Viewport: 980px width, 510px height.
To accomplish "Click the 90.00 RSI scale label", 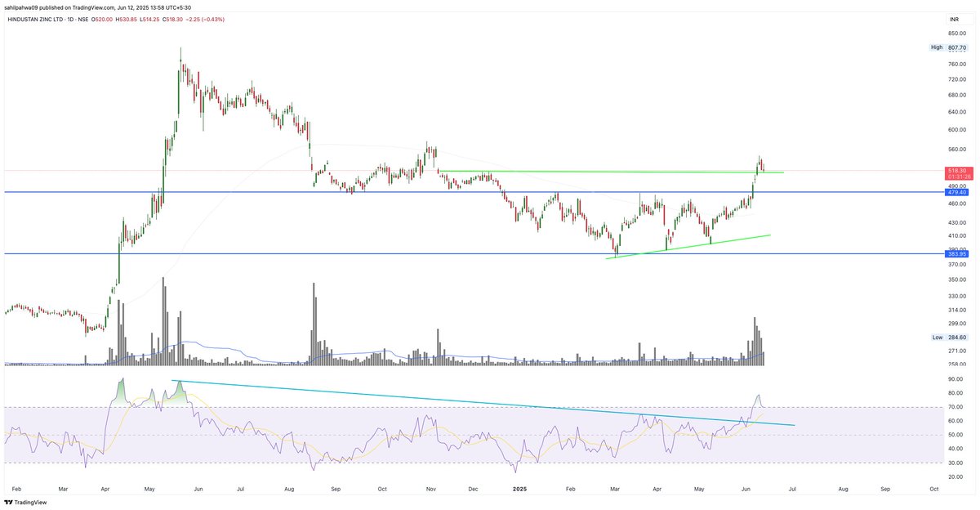I will pos(955,379).
